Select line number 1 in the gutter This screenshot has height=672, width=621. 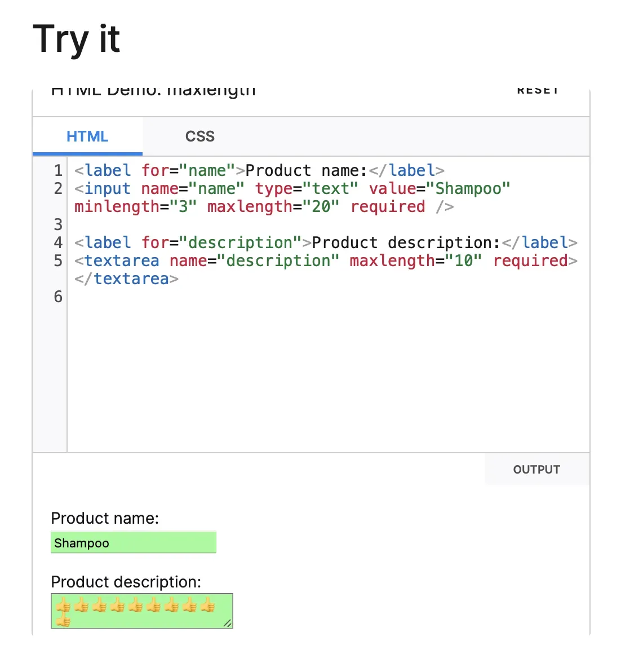click(x=57, y=170)
